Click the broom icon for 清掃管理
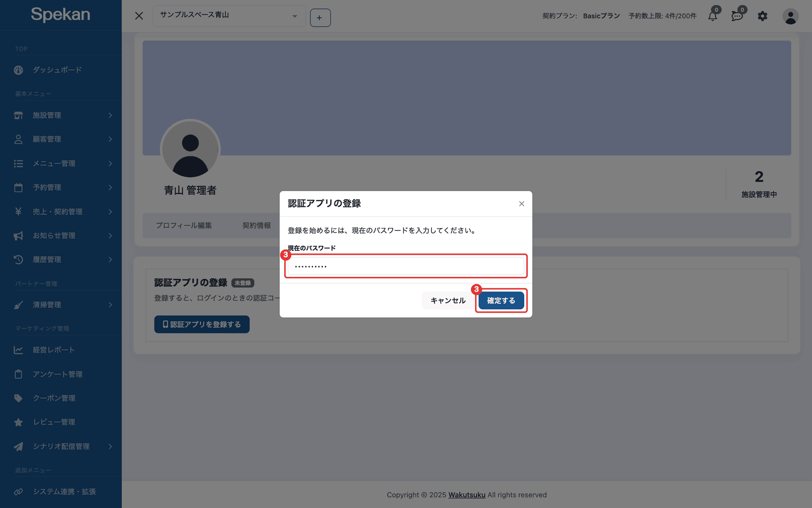812x508 pixels. click(18, 305)
